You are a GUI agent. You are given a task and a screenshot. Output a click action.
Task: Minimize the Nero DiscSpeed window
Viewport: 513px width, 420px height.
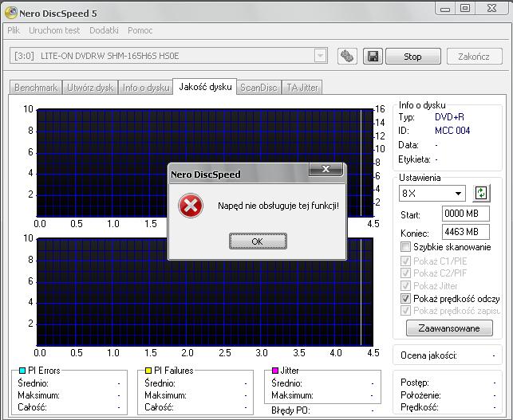coord(445,9)
